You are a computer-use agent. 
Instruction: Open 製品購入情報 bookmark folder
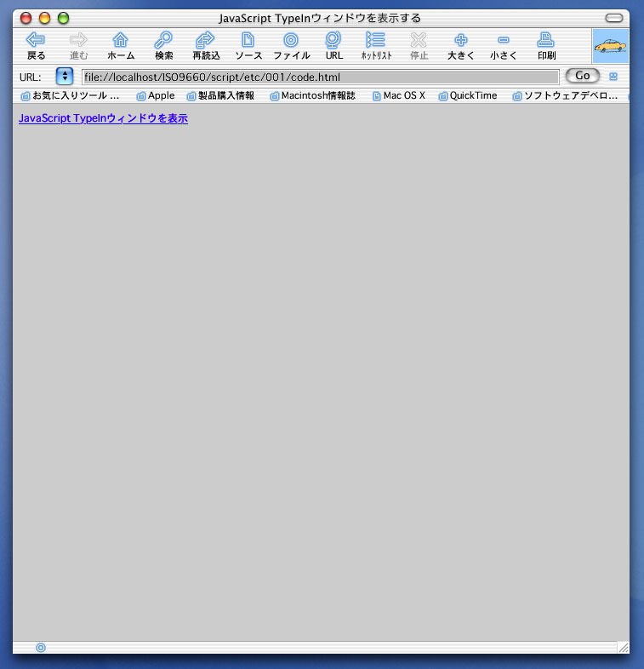[220, 95]
